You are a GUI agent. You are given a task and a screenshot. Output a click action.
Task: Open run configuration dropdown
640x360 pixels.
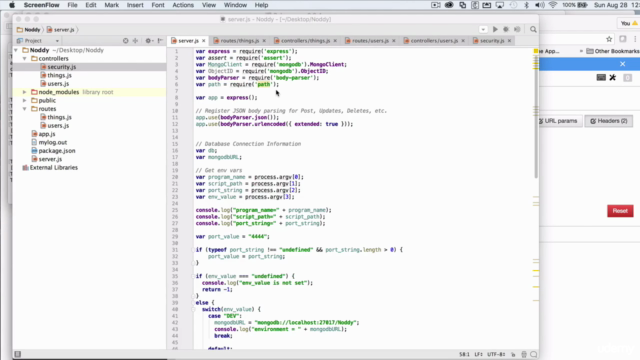click(483, 29)
